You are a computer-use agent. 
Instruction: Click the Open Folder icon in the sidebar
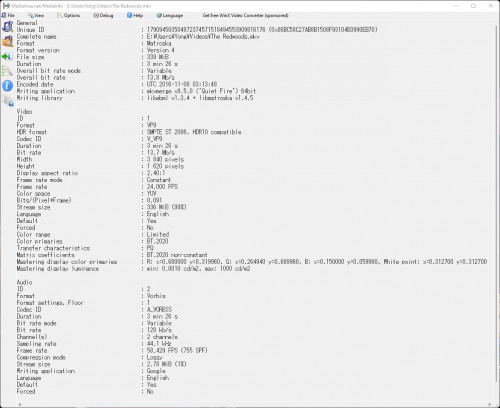[7, 41]
